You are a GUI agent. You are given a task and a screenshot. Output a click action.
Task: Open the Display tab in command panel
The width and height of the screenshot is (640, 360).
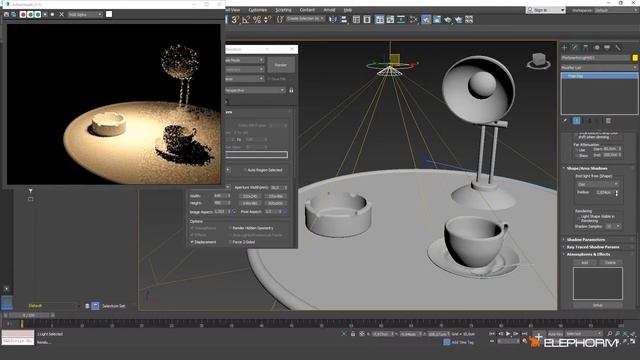coord(607,48)
